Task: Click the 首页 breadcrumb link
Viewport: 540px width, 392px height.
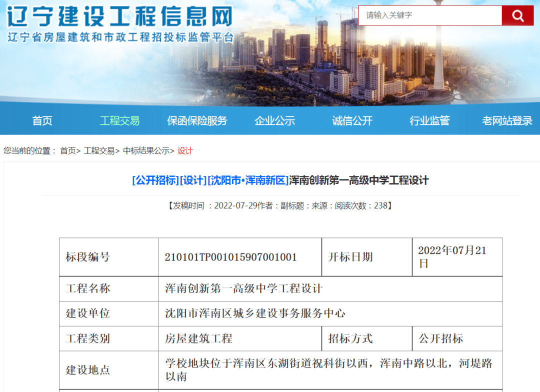Action: pos(68,151)
